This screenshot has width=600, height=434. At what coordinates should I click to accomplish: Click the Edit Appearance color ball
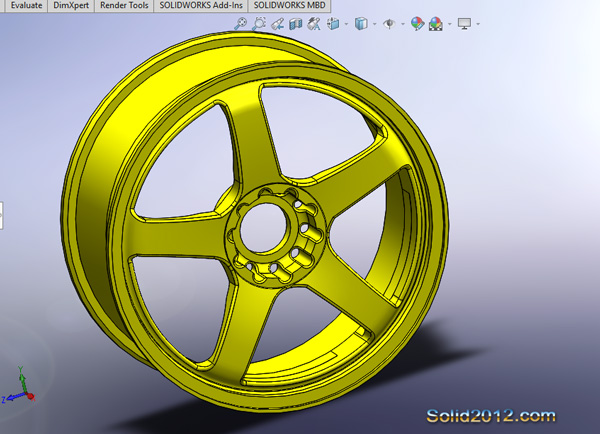(416, 24)
